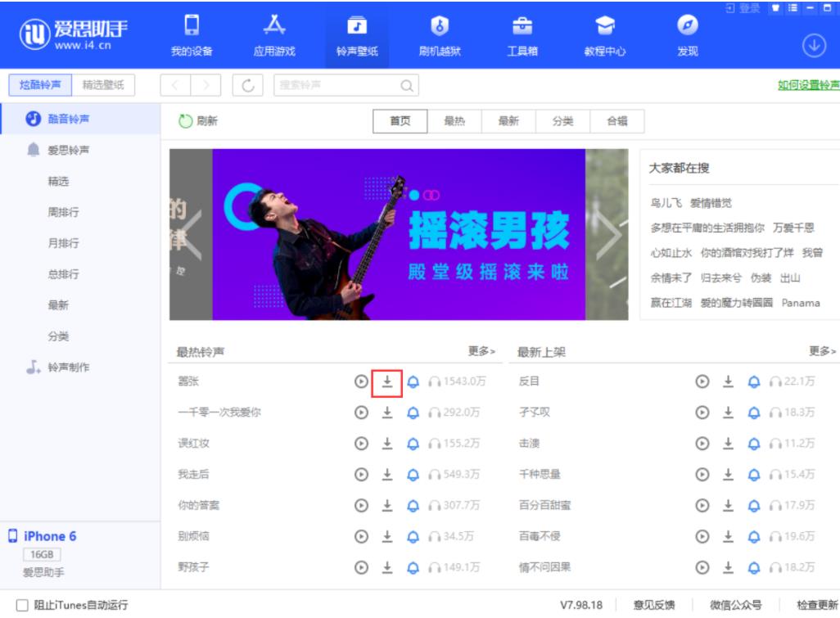The image size is (840, 618).
Task: Set 反目 as ringtone via bell icon
Action: tap(753, 381)
